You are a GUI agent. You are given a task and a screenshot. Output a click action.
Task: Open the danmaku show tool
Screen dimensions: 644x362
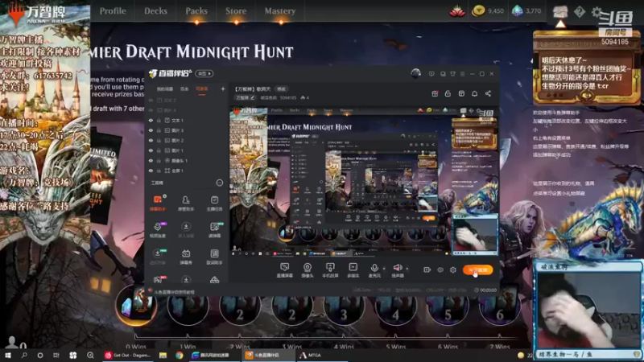[x=186, y=257]
